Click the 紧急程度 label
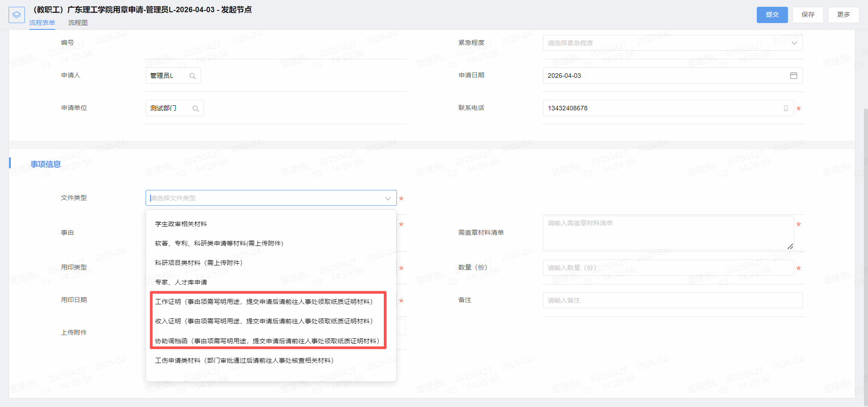The height and width of the screenshot is (407, 868). 471,43
